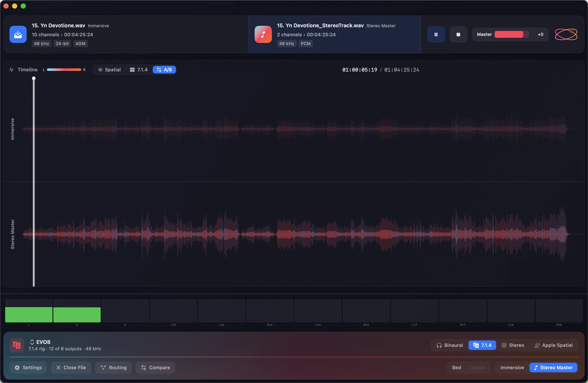Click the 15. Yn Devotione.wav file name
This screenshot has height=383, width=588.
pos(58,25)
